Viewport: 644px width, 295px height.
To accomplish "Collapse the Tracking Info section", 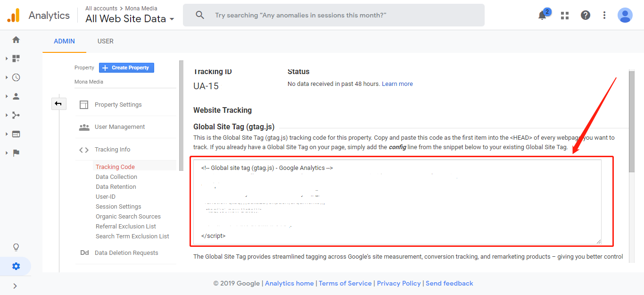I will (x=112, y=150).
